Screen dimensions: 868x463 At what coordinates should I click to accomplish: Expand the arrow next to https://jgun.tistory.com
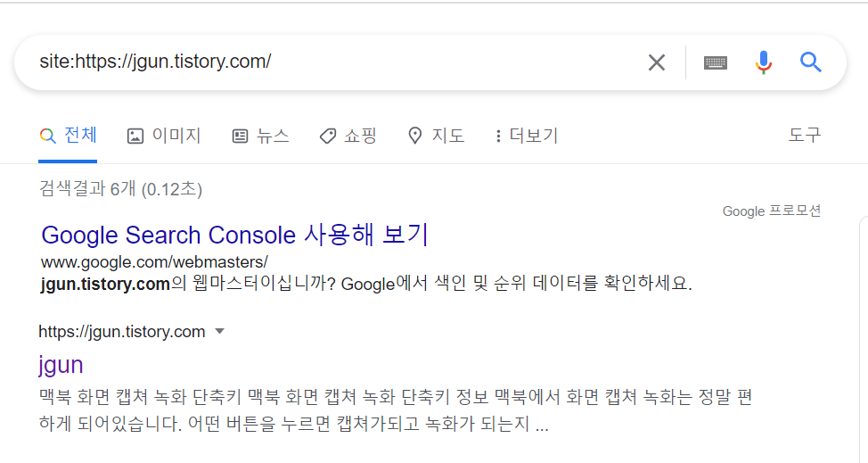pos(220,331)
